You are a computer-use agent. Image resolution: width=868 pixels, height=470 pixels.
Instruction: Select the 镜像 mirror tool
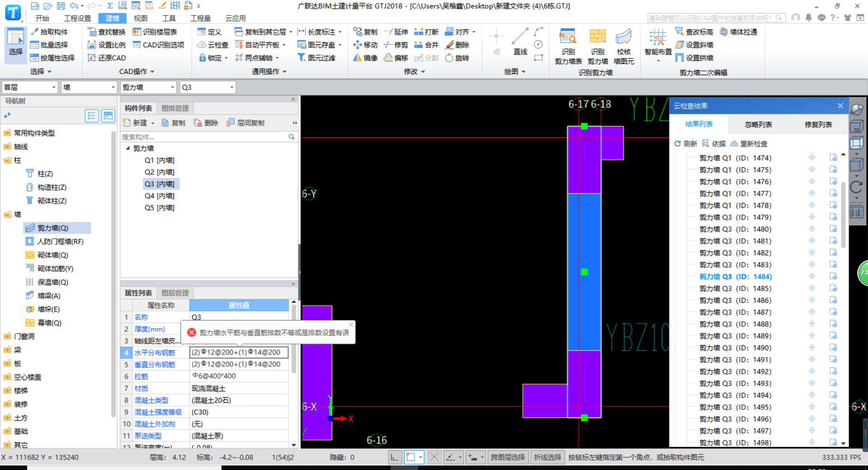[x=365, y=58]
